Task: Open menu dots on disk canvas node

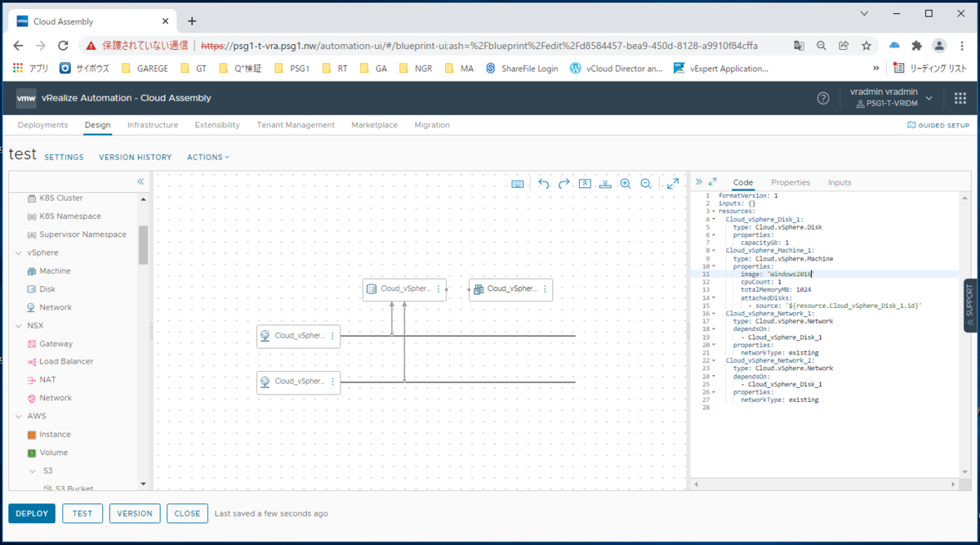Action: point(439,289)
